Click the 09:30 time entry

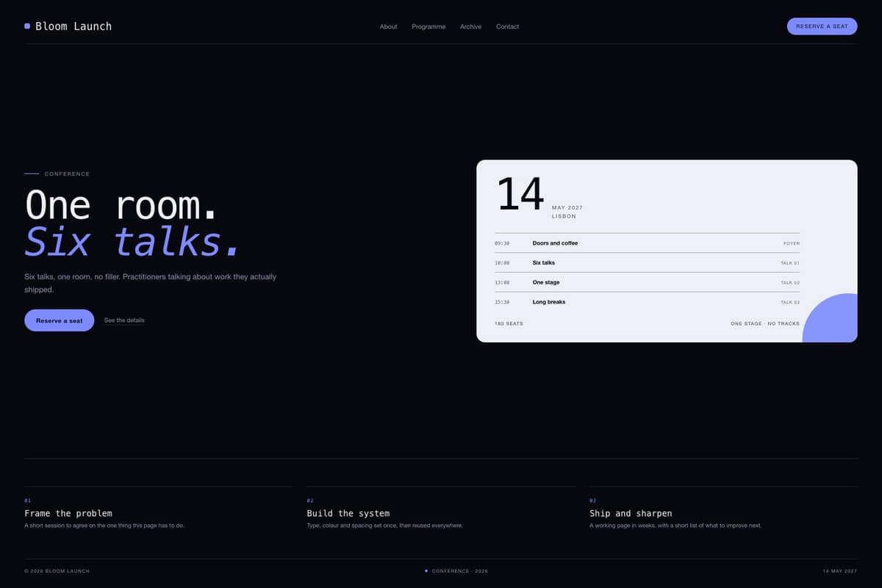click(x=502, y=243)
